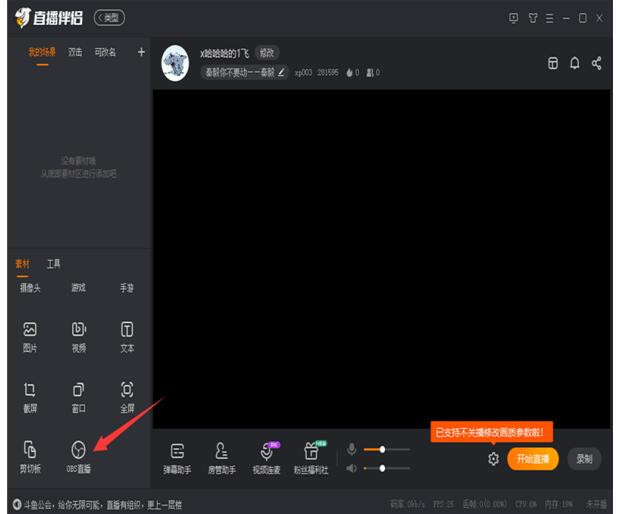The height and width of the screenshot is (514, 620).
Task: Click the room number 281595
Action: pos(328,73)
